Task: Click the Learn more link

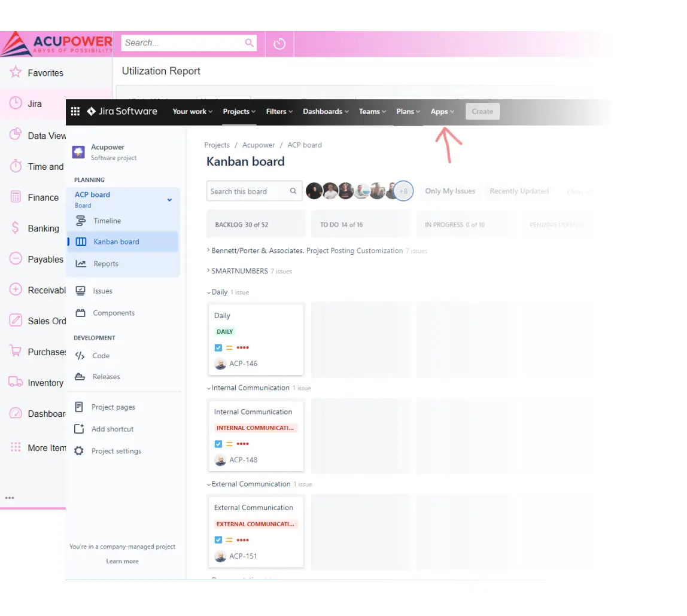Action: click(122, 561)
